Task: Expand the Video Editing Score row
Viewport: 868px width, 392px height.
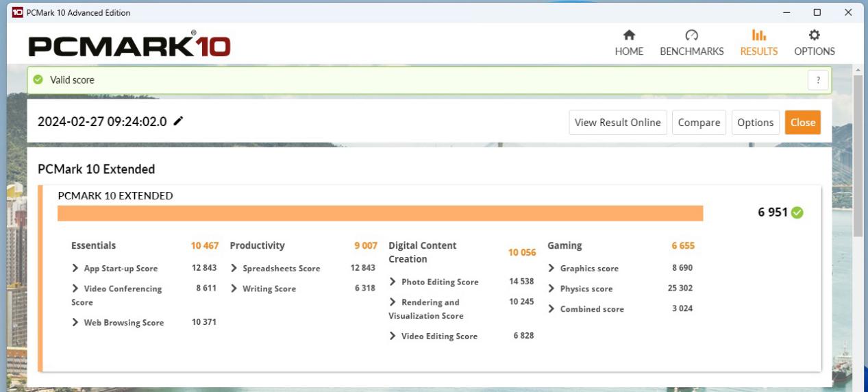Action: [393, 336]
